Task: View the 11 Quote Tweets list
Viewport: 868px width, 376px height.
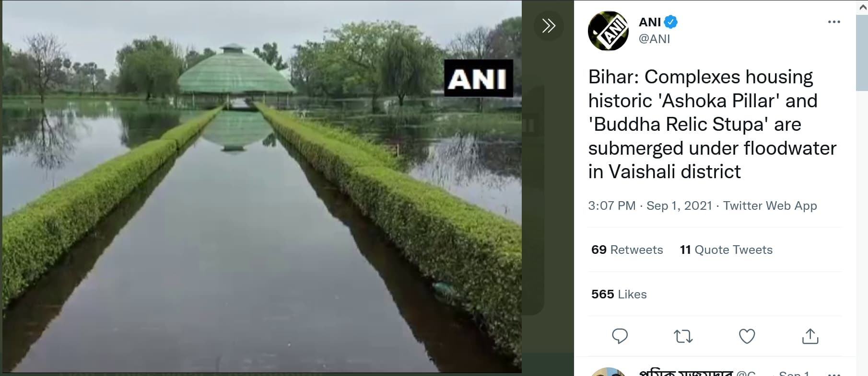Action: coord(726,250)
